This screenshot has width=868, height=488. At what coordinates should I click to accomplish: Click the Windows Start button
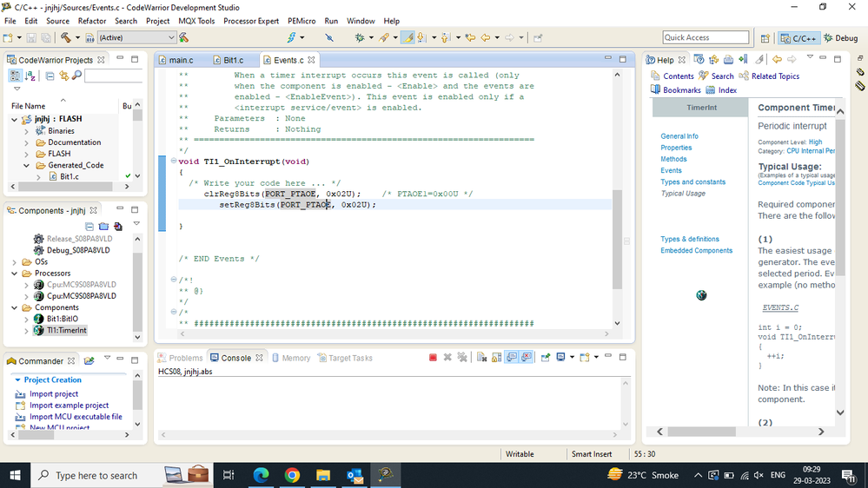point(15,475)
